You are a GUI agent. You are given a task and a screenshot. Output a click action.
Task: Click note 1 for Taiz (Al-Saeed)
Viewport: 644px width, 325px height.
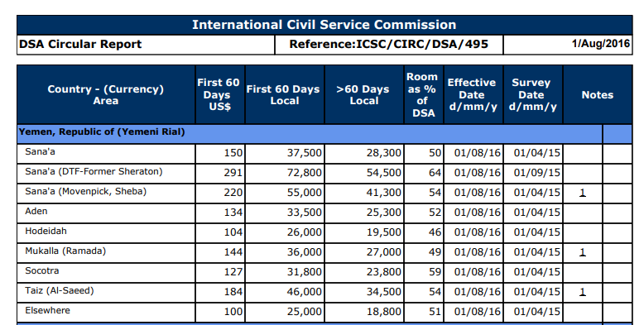(583, 292)
